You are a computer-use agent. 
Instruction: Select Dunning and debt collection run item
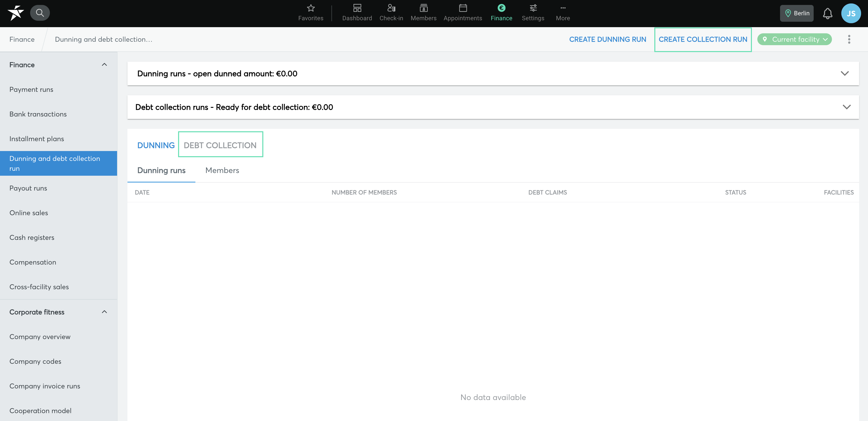[59, 163]
